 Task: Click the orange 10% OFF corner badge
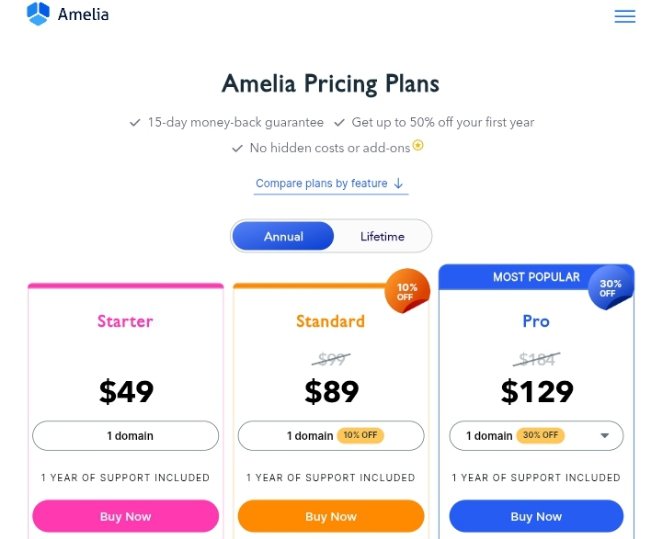[407, 291]
